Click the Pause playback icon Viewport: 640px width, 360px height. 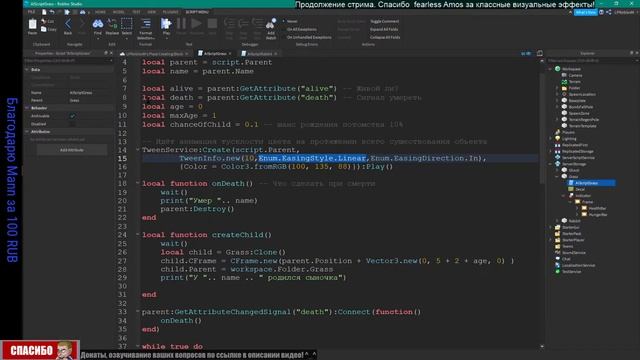coord(181,24)
